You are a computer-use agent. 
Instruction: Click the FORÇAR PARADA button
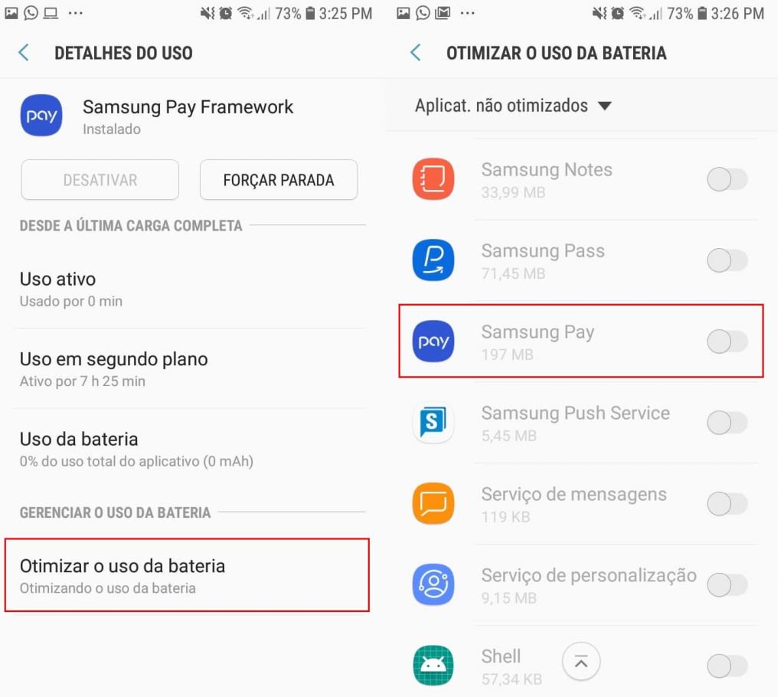[279, 180]
